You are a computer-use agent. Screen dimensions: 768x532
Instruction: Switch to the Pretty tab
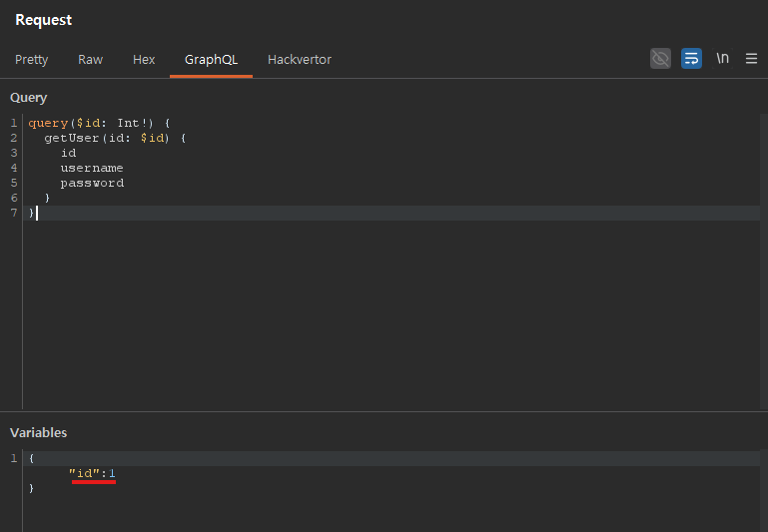click(x=31, y=60)
